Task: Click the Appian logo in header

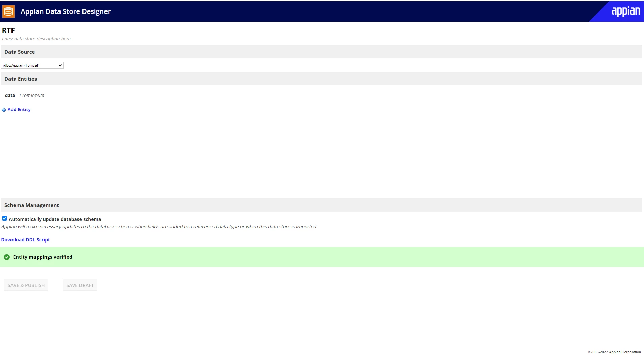Action: (x=625, y=11)
